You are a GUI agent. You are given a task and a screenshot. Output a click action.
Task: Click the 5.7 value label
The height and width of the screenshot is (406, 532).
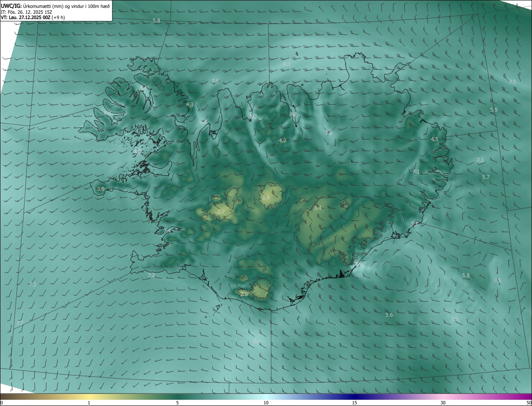(x=486, y=177)
